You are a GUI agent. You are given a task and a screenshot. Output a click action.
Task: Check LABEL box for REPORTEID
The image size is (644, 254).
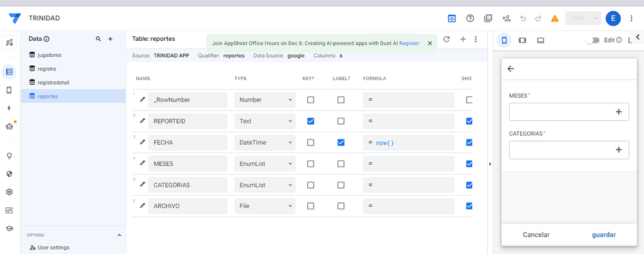[x=341, y=121]
